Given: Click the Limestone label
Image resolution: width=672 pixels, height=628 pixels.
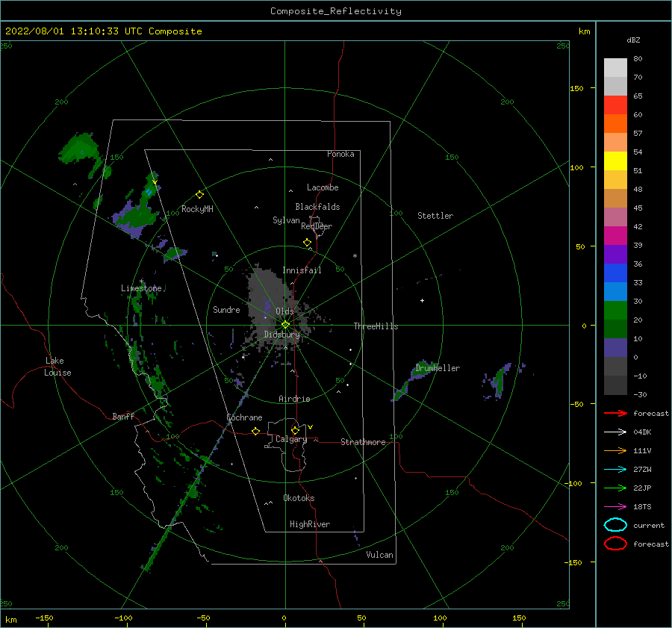Looking at the screenshot, I should point(141,288).
